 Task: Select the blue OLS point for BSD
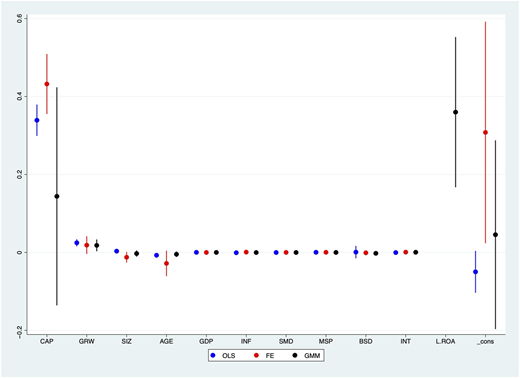click(356, 252)
